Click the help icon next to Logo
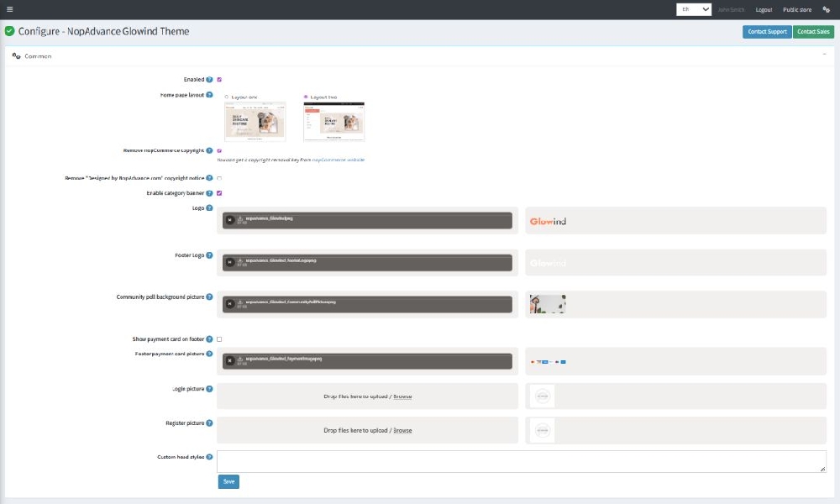The width and height of the screenshot is (840, 504). (210, 208)
